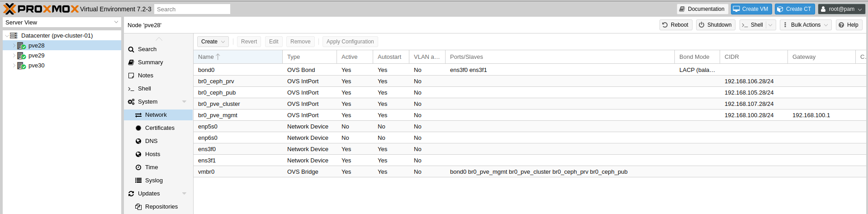Expand the pve30 tree node
This screenshot has height=214, width=868.
(x=14, y=66)
